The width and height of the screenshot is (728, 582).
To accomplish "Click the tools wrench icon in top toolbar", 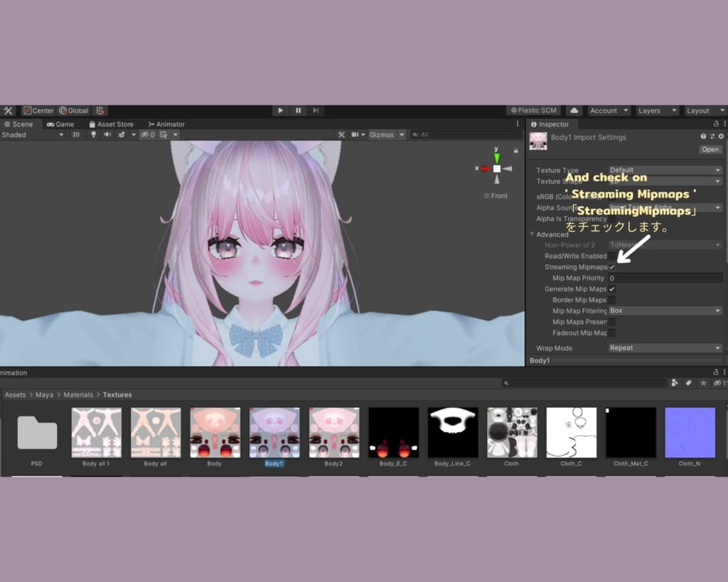I will [8, 110].
